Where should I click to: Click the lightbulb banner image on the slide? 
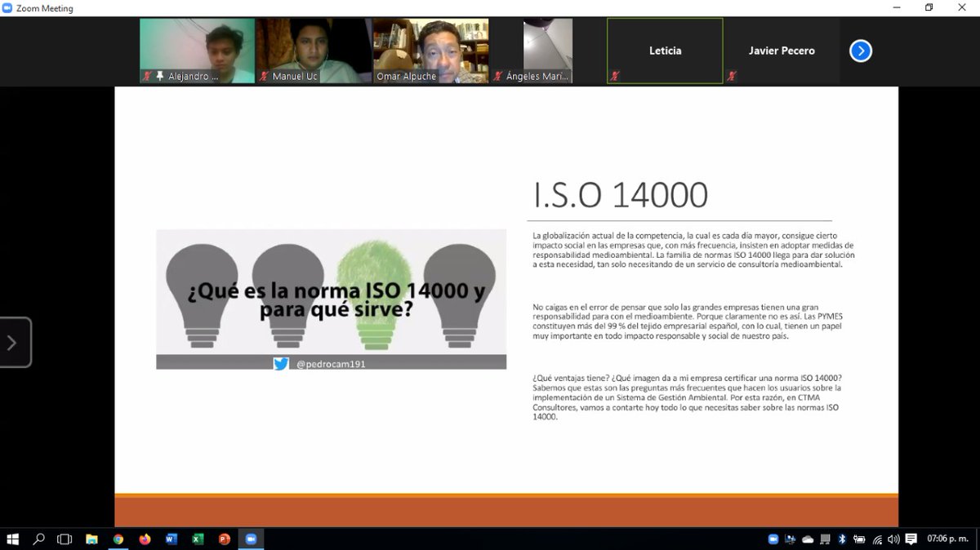(332, 299)
